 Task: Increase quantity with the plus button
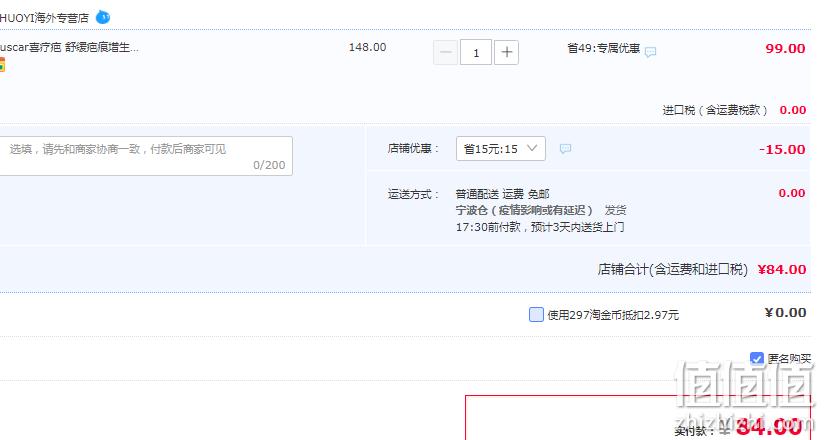[507, 52]
